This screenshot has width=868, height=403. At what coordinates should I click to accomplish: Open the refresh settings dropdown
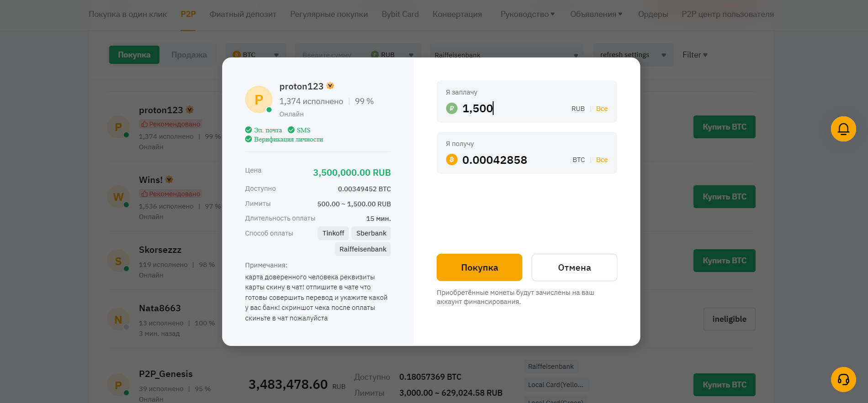pyautogui.click(x=632, y=55)
